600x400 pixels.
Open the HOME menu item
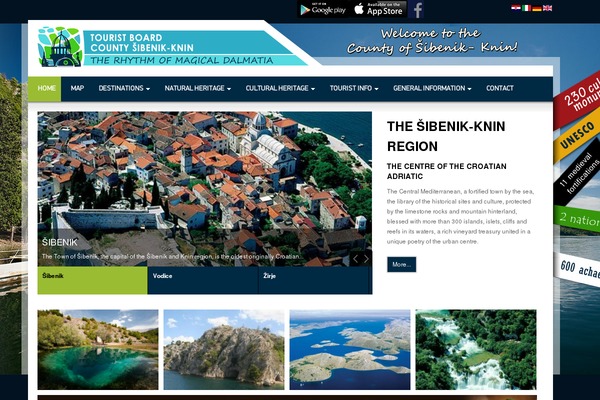pyautogui.click(x=44, y=88)
